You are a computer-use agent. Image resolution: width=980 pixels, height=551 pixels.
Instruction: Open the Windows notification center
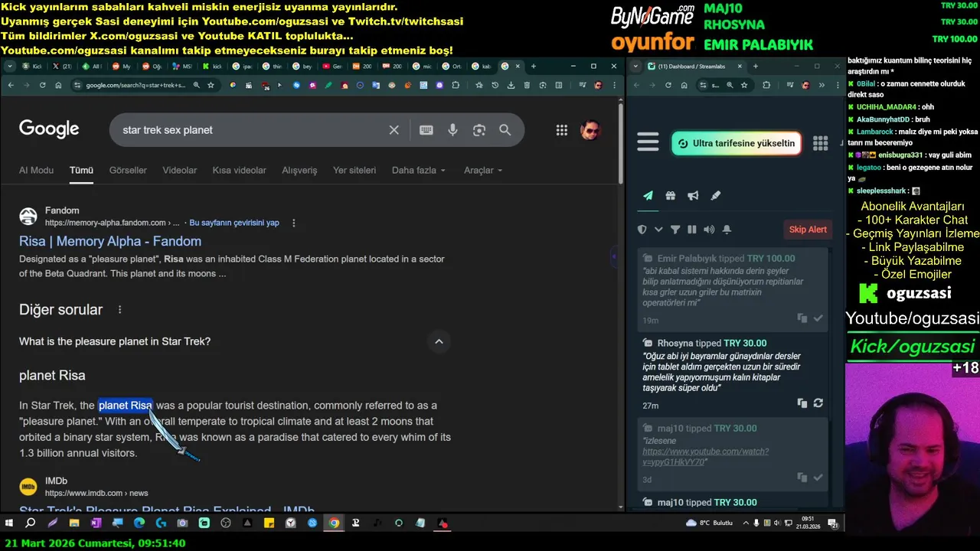pos(834,523)
